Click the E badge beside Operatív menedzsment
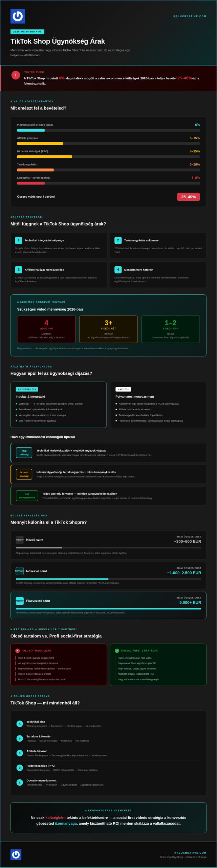Viewport: 217px width, 868px height. coord(20,782)
